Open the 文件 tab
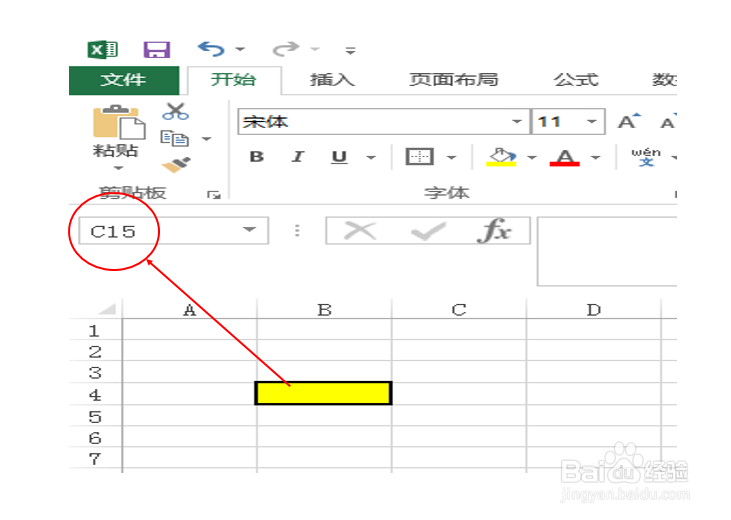This screenshot has width=731, height=520. [124, 80]
